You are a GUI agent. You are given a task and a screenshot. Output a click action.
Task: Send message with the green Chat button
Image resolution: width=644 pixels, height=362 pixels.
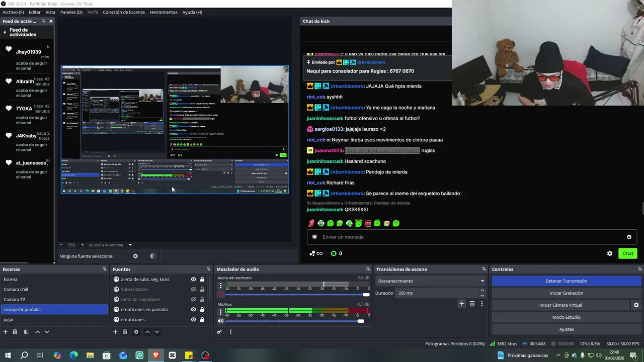tap(628, 253)
